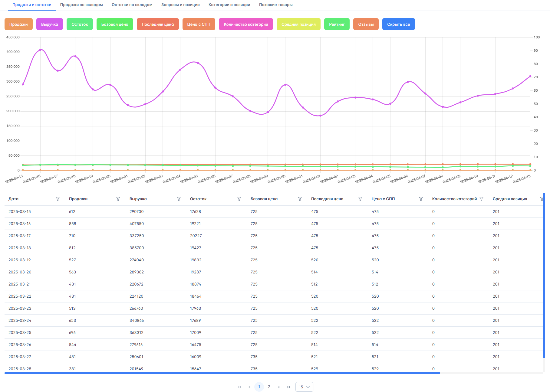
Task: Open filter for Продажи column
Action: (x=118, y=199)
